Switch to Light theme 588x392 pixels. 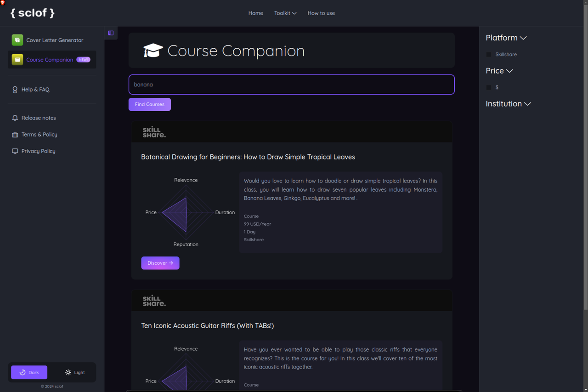[x=75, y=372]
